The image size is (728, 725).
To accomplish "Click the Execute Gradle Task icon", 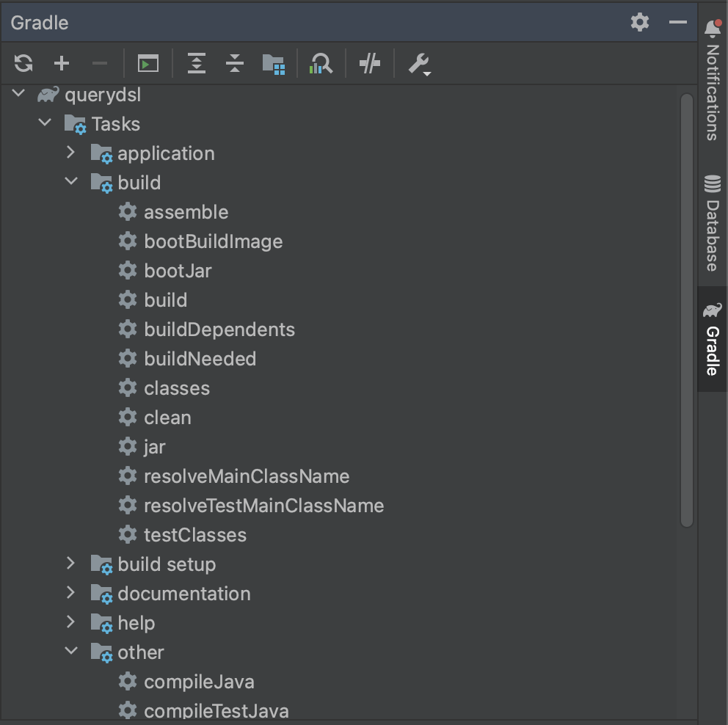I will (x=148, y=64).
